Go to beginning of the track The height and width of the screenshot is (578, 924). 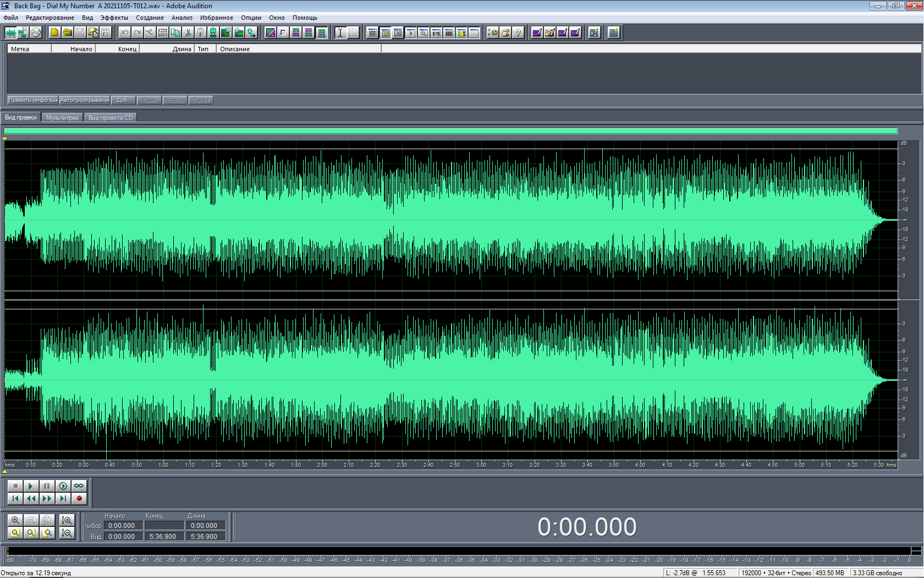[x=15, y=499]
